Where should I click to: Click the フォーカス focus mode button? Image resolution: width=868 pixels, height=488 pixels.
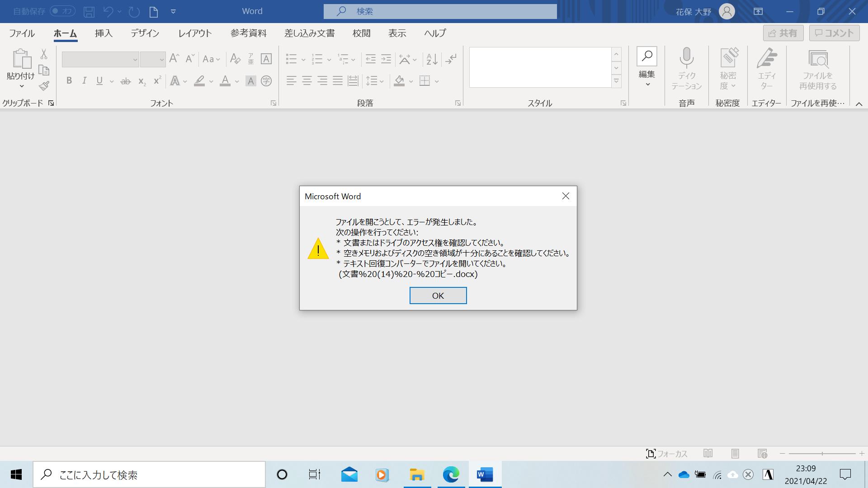(x=666, y=454)
